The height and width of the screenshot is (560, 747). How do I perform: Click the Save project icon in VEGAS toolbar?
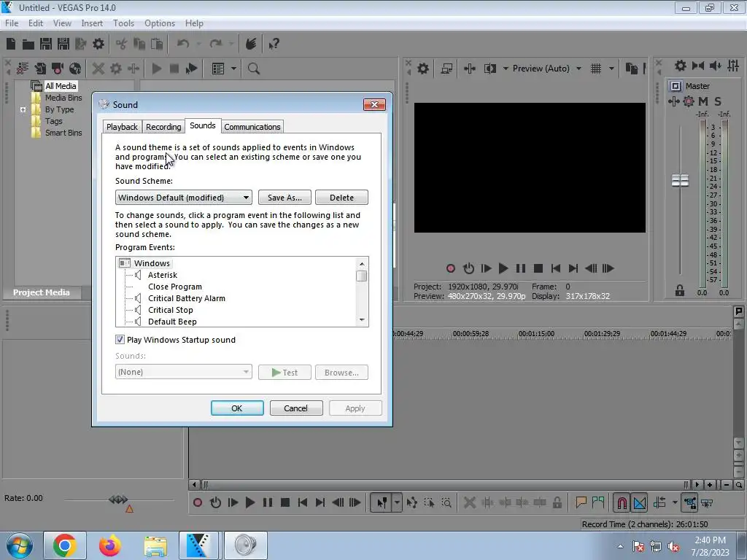click(x=46, y=44)
